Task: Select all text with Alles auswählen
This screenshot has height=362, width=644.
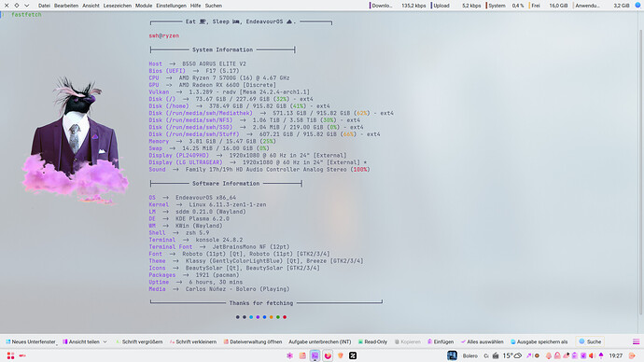Action: coord(483,341)
